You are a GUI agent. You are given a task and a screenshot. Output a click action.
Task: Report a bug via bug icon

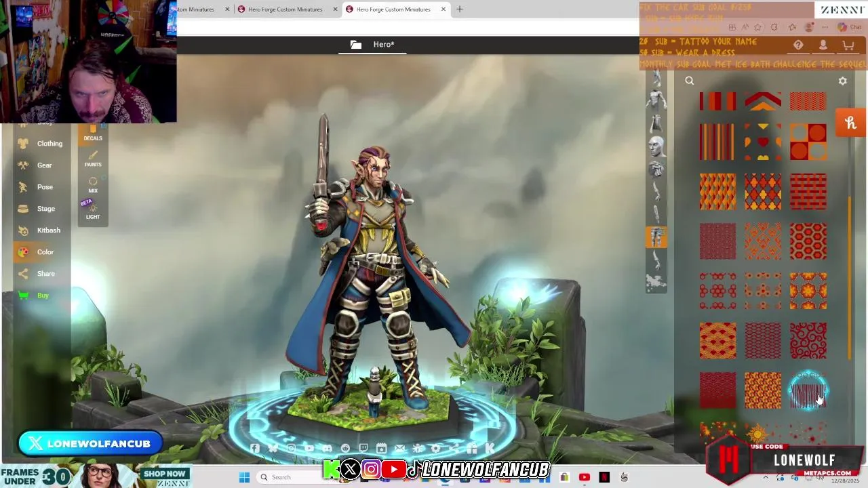(x=418, y=448)
